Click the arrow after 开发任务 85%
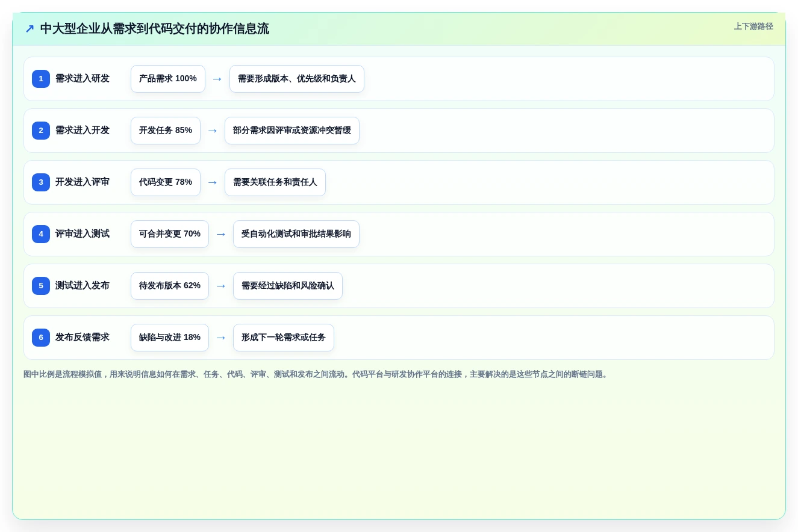This screenshot has width=798, height=532. pos(213,131)
